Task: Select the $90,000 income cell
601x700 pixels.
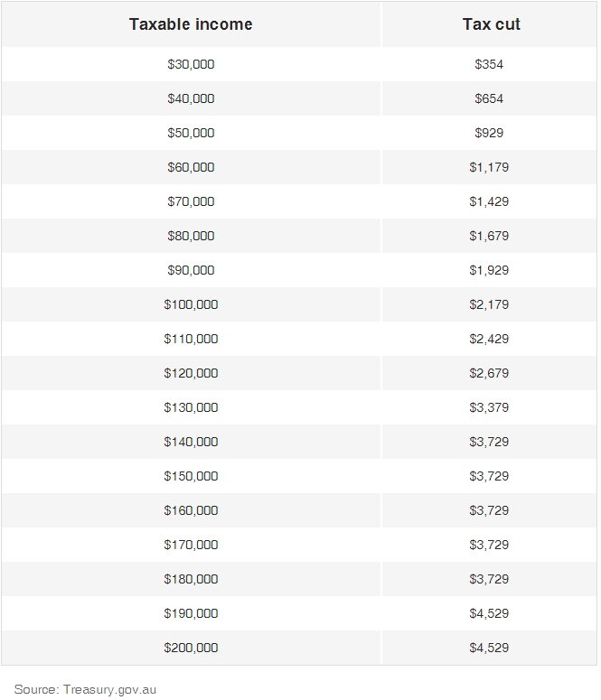Action: coord(191,270)
